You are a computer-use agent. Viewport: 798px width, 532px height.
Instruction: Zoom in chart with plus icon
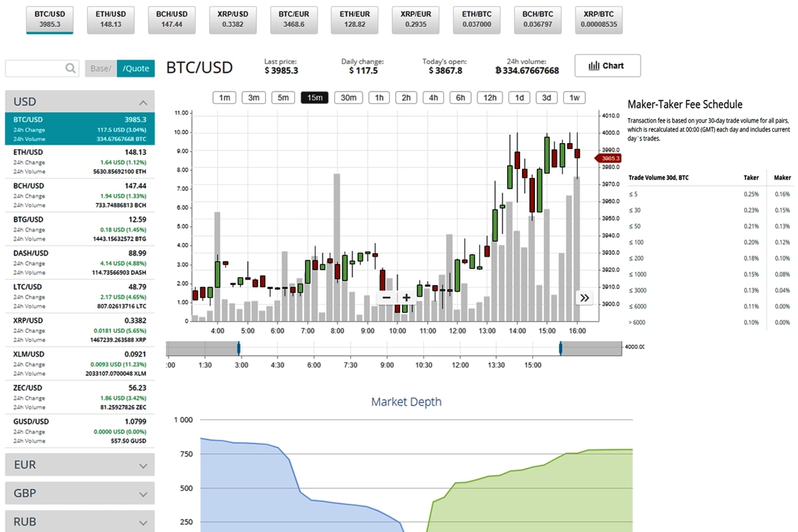click(x=406, y=297)
